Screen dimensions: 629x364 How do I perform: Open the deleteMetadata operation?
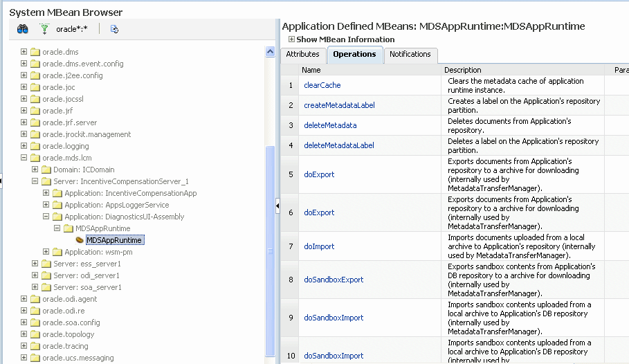330,125
